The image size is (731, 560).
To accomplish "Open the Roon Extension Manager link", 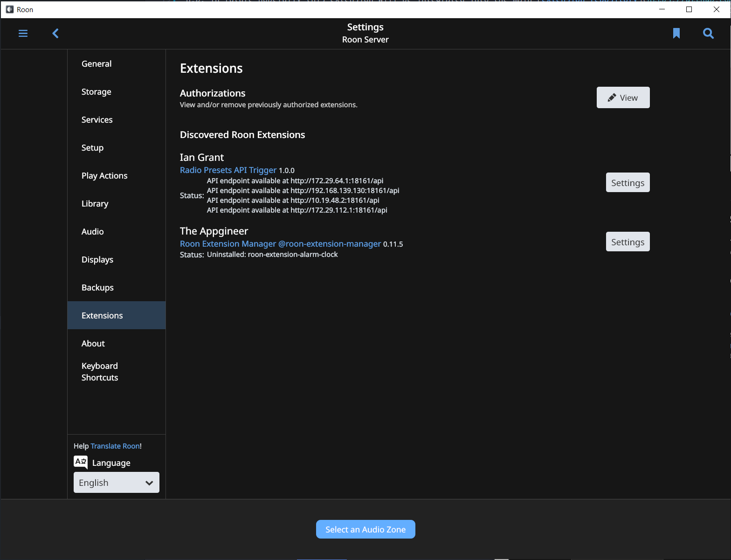I will (x=280, y=244).
